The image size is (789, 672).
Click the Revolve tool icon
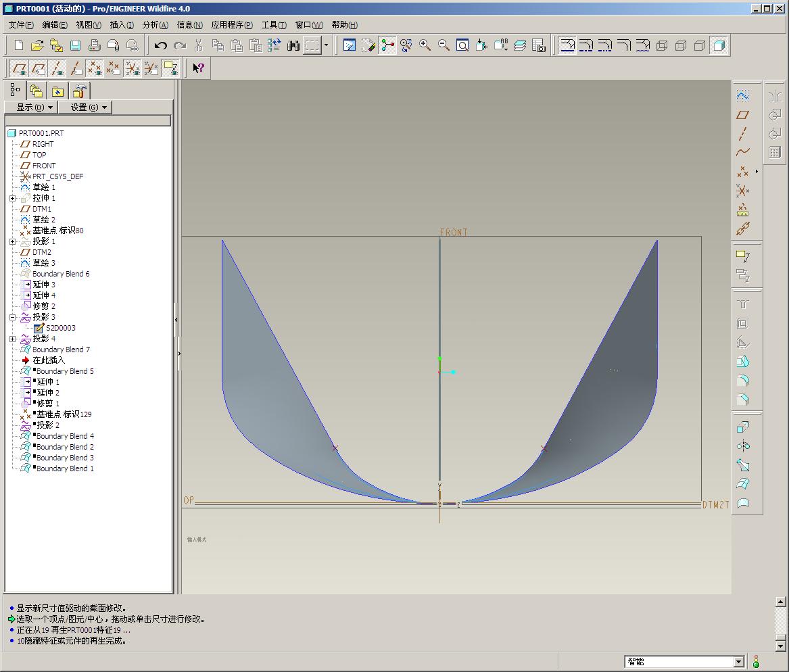click(x=743, y=446)
